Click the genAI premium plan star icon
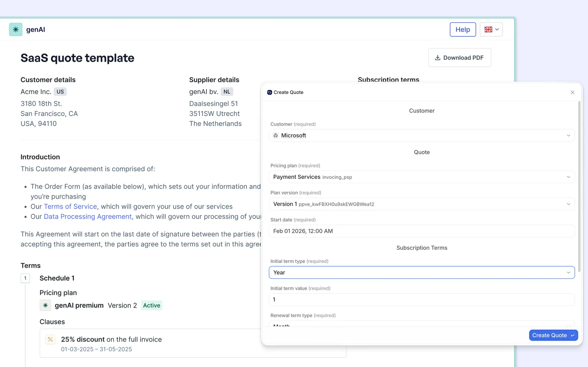Viewport: 588px width, 367px height. click(45, 305)
